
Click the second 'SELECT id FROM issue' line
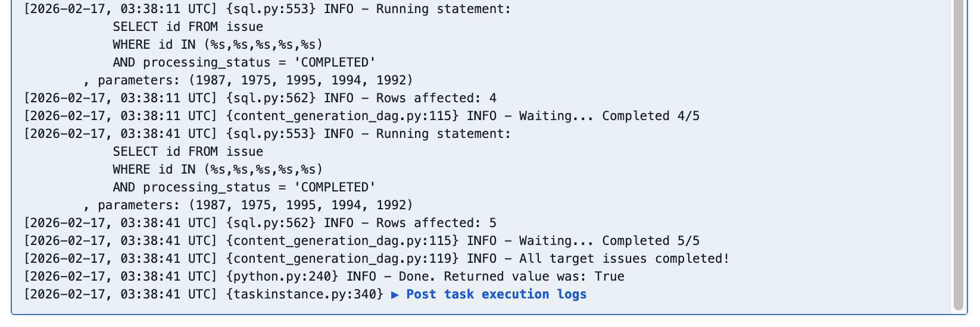188,152
